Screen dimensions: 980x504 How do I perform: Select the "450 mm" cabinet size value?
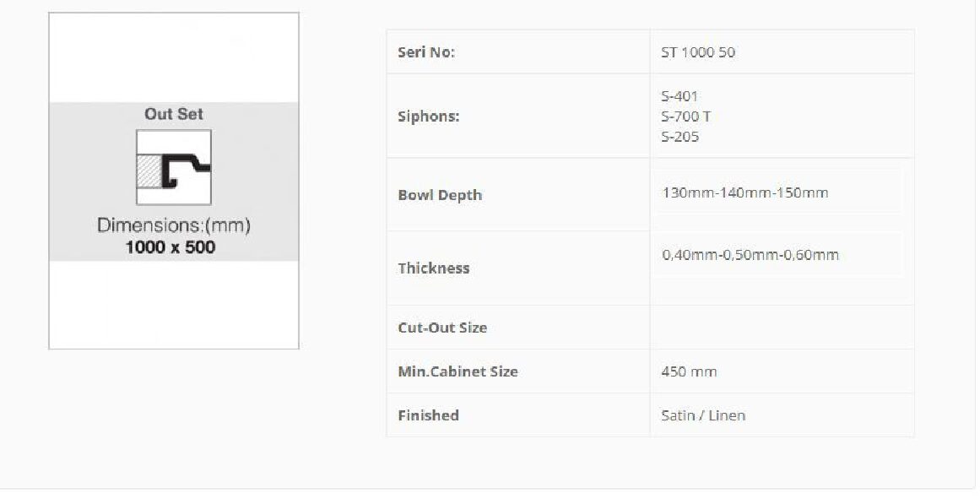click(x=689, y=371)
